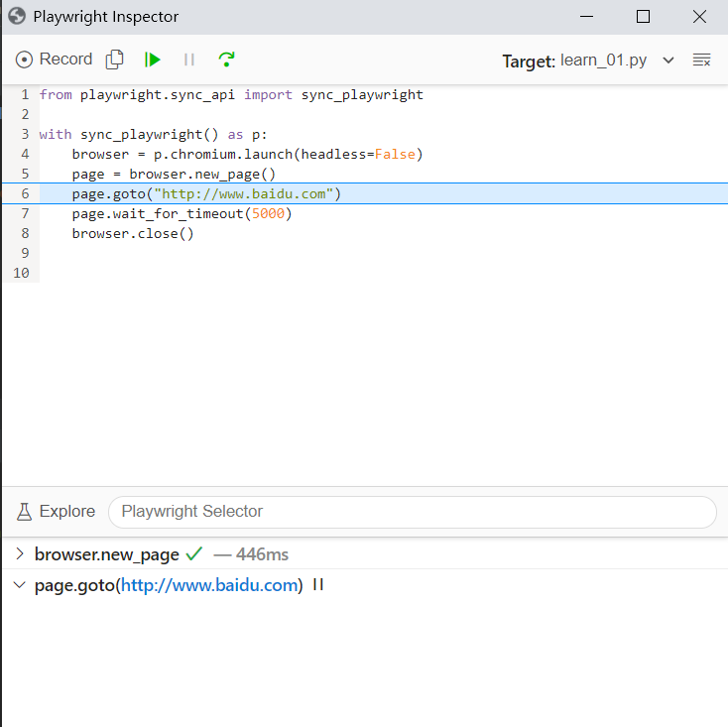This screenshot has height=727, width=728.
Task: Click the Record button
Action: 54,60
